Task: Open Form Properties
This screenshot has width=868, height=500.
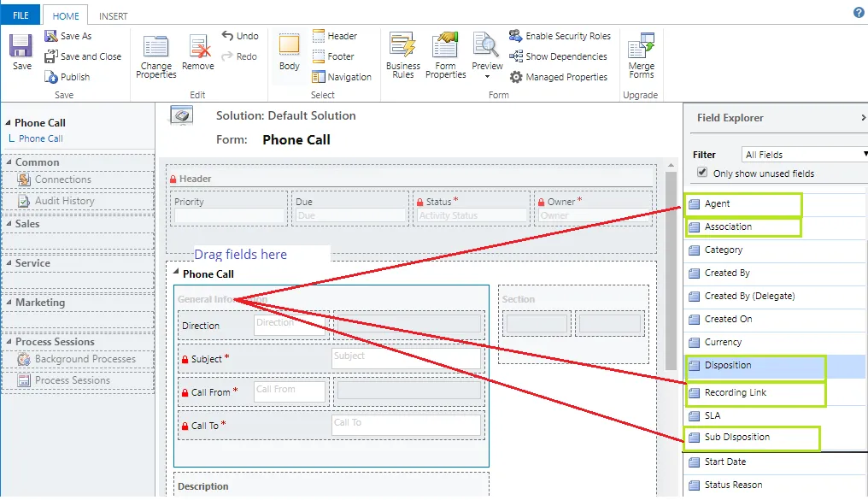Action: [445, 55]
